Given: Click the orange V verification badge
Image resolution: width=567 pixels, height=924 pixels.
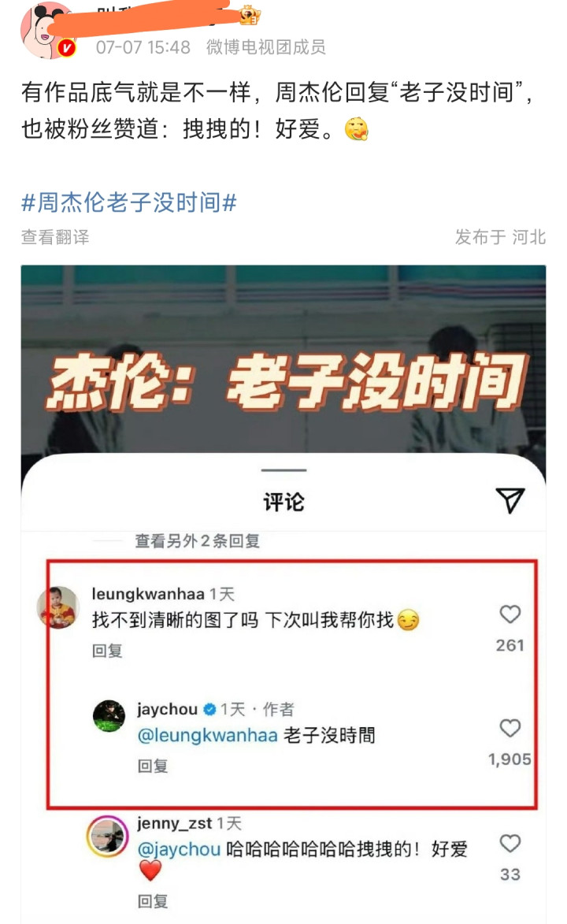Looking at the screenshot, I should click(67, 48).
